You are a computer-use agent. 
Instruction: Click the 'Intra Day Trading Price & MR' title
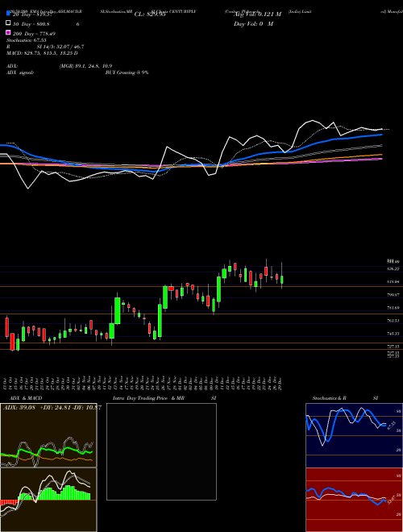pos(148,398)
